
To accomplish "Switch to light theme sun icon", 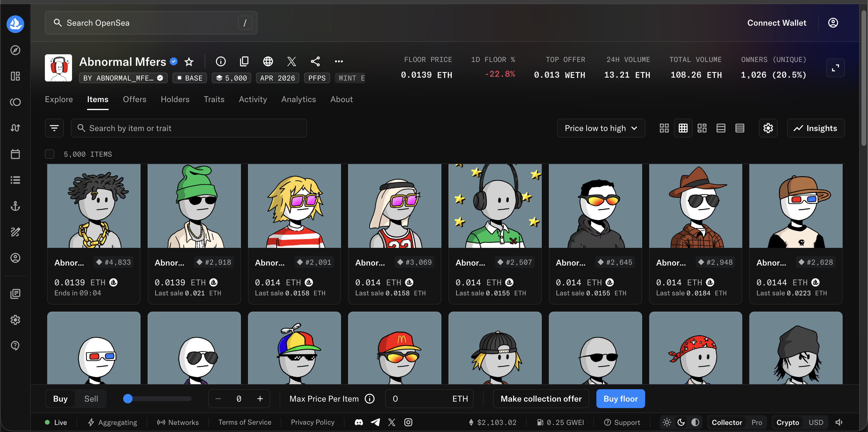I will (667, 422).
